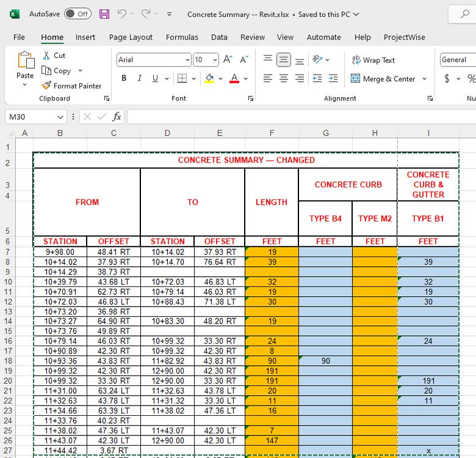Open the Clipboard pane dialog launcher
This screenshot has height=458, width=476.
click(107, 98)
